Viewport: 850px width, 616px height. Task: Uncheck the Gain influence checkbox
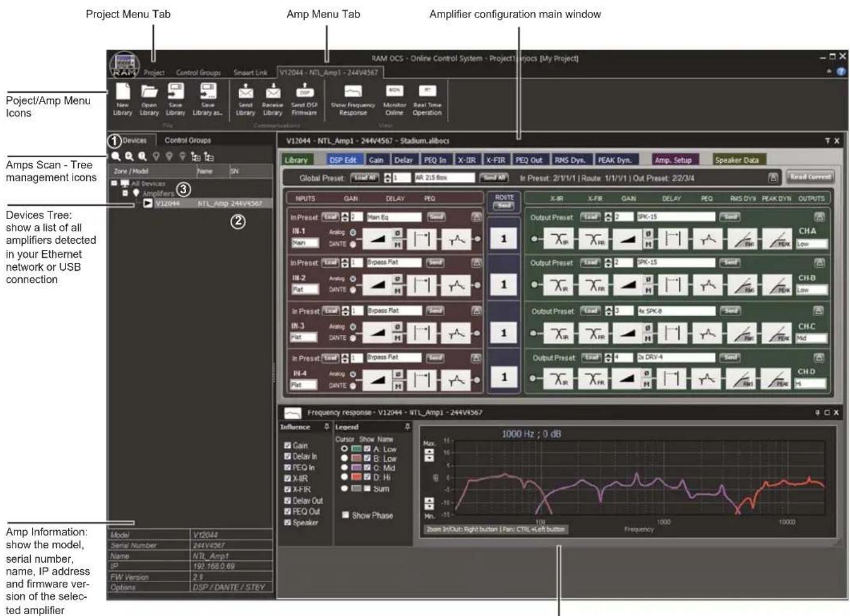point(288,445)
